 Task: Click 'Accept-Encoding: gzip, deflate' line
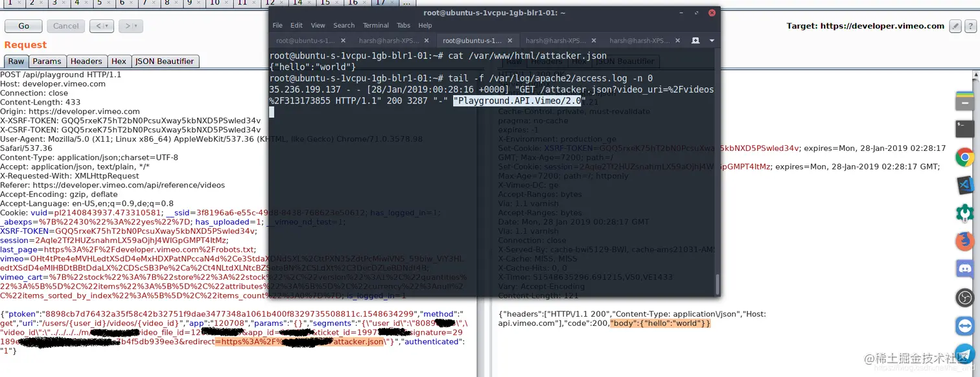coord(59,194)
